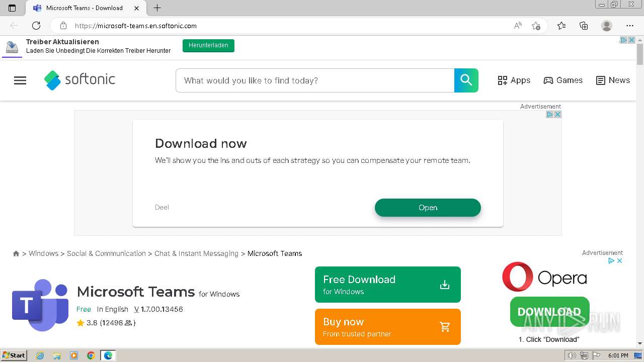The width and height of the screenshot is (644, 362).
Task: Open the Games section
Action: point(563,80)
